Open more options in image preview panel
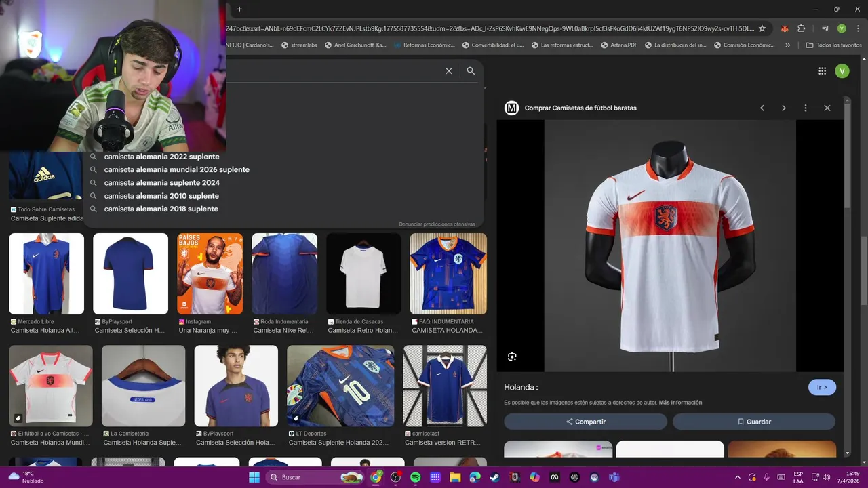 806,108
